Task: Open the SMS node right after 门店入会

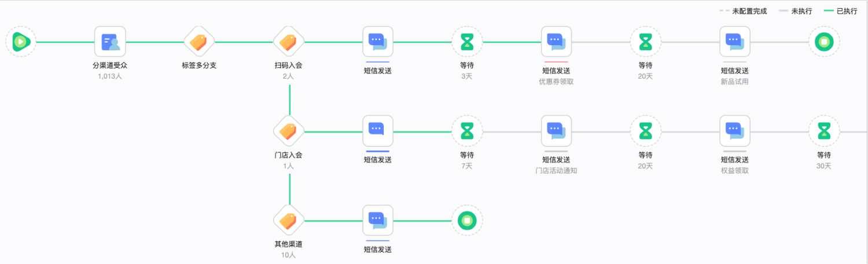Action: 378,131
